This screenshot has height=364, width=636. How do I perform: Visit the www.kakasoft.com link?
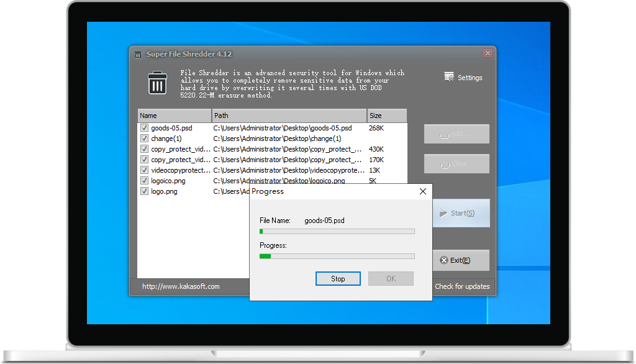click(x=181, y=286)
